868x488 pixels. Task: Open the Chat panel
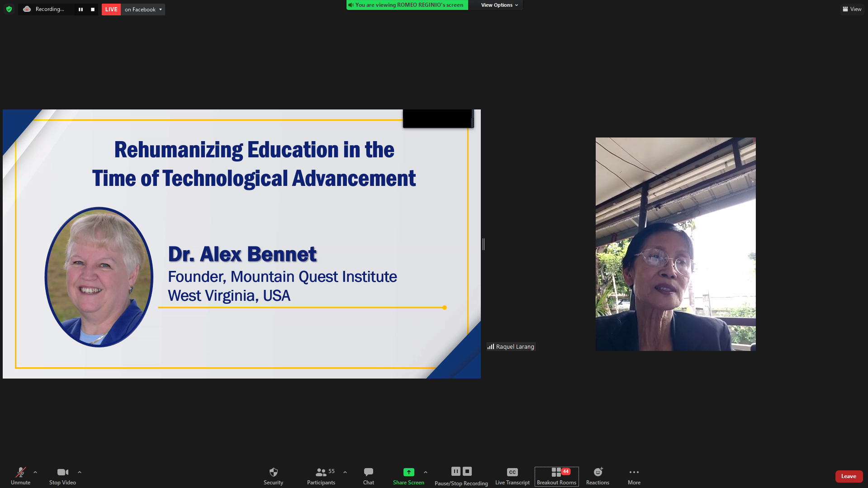pyautogui.click(x=368, y=472)
